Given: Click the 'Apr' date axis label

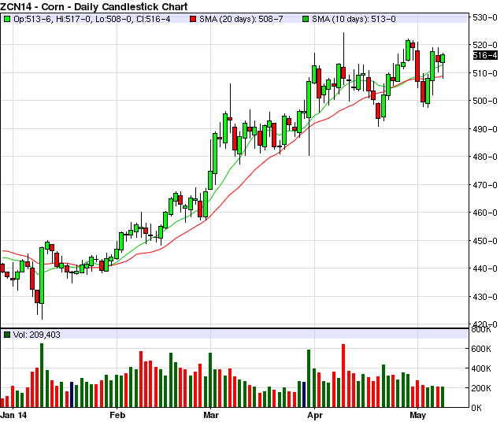Looking at the screenshot, I should point(315,415).
